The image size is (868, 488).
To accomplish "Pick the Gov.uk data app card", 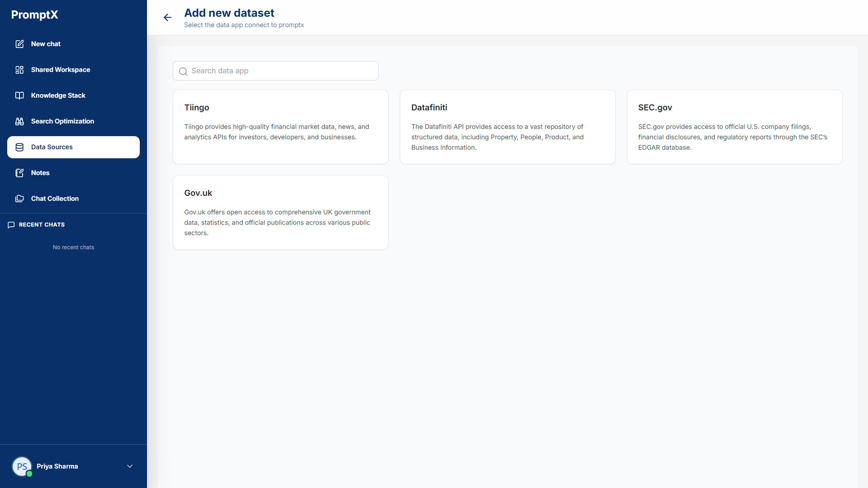I will tap(280, 212).
